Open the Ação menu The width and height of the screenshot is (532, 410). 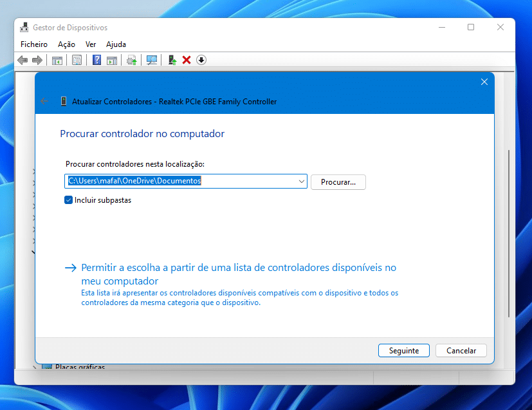pyautogui.click(x=66, y=44)
